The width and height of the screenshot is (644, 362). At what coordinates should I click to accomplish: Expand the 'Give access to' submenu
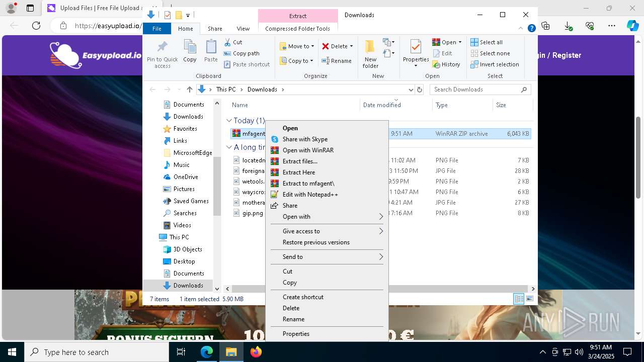click(327, 231)
